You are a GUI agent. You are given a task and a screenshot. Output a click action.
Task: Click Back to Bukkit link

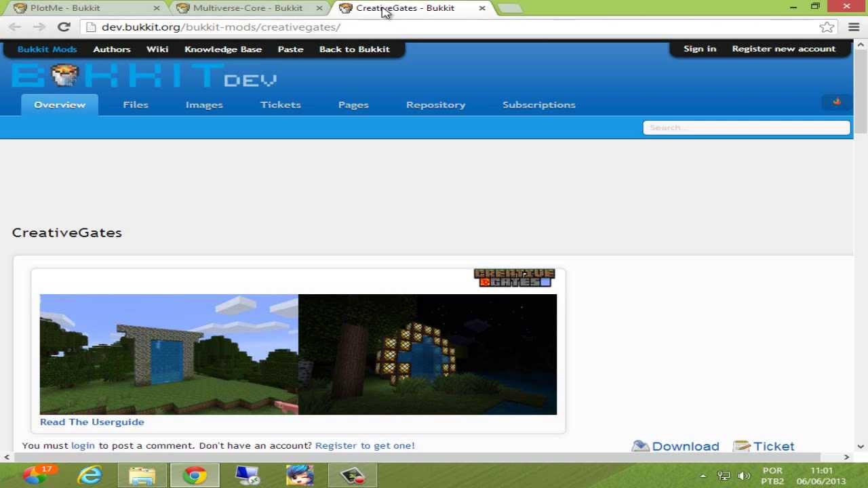point(354,49)
